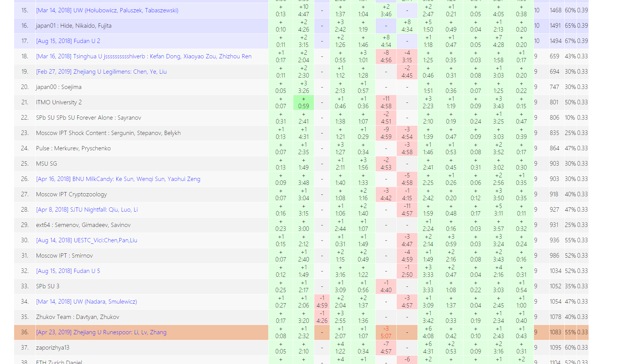
Task: Click ITMO University 2's bright green 0:59 cell
Action: [x=303, y=102]
